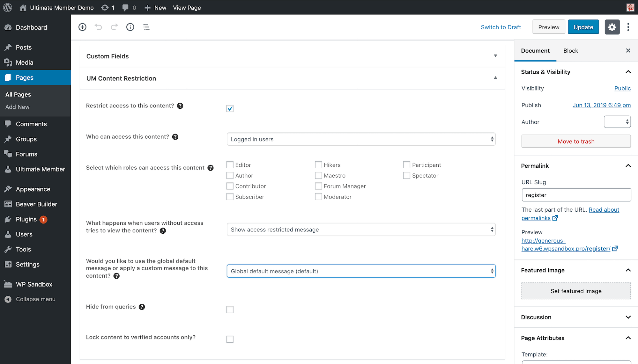
Task: Click the WordPress logo icon top left
Action: click(8, 7)
